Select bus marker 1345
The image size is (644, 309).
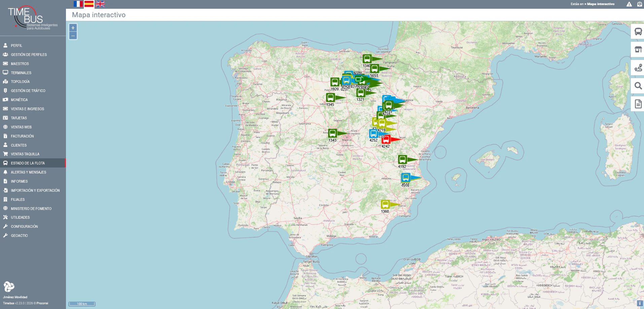coord(330,97)
